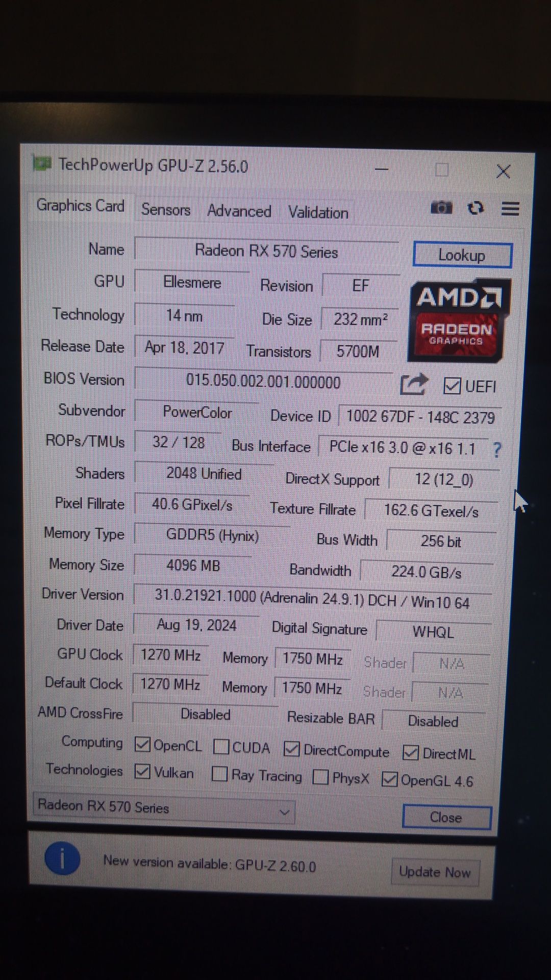This screenshot has width=551, height=980.
Task: Click the Subvendor field PowerColor
Action: (197, 412)
